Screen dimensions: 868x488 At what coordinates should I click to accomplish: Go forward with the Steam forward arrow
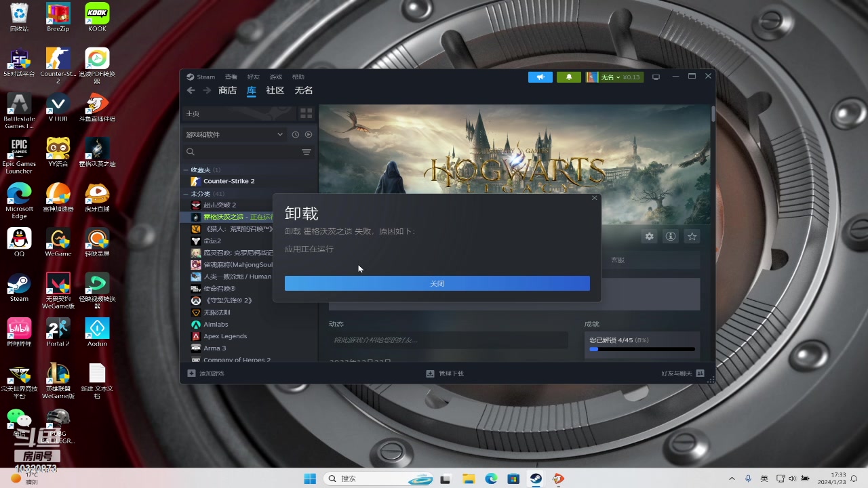coord(207,91)
